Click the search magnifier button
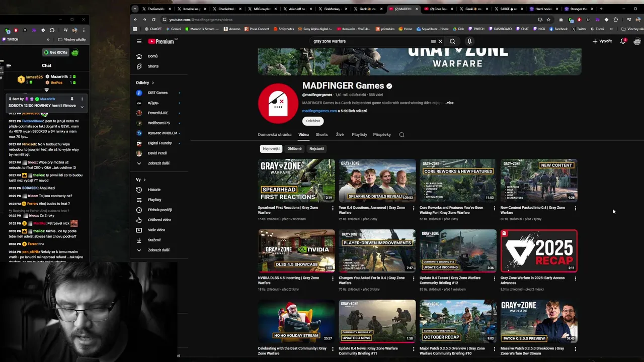Image resolution: width=644 pixels, height=362 pixels. tap(452, 41)
